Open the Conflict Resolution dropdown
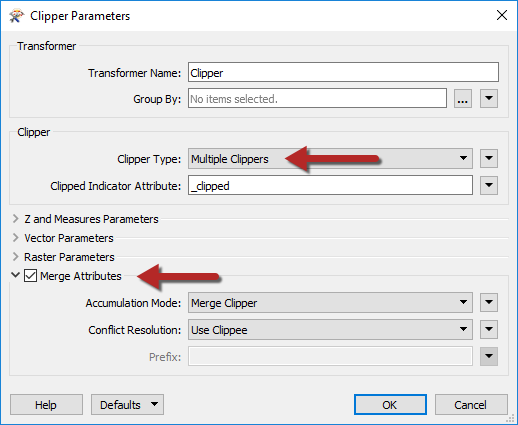 pos(330,330)
